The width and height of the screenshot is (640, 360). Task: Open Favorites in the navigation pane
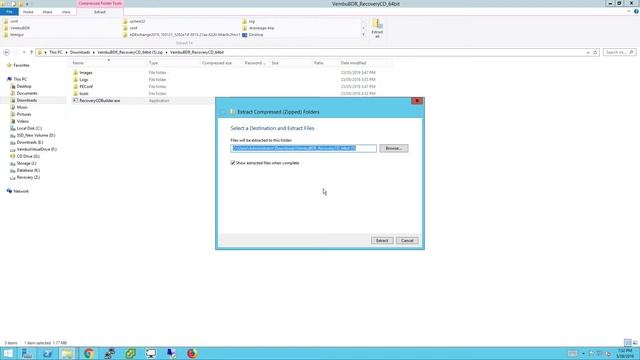21,65
